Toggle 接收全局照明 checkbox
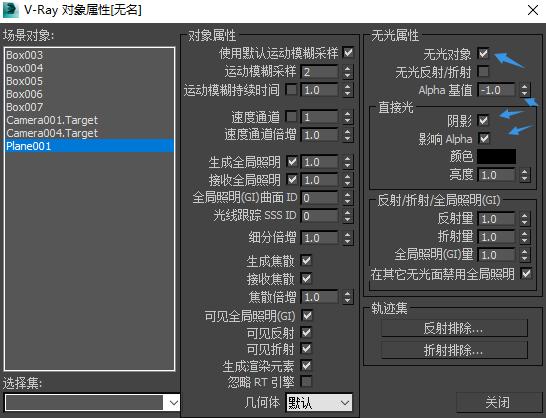546x418 pixels. (292, 179)
